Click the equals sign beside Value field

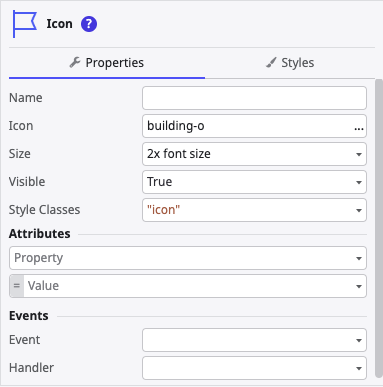pos(17,286)
